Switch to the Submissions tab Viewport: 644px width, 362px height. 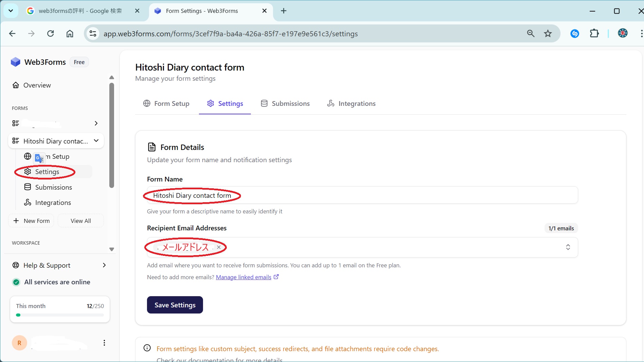coord(285,103)
